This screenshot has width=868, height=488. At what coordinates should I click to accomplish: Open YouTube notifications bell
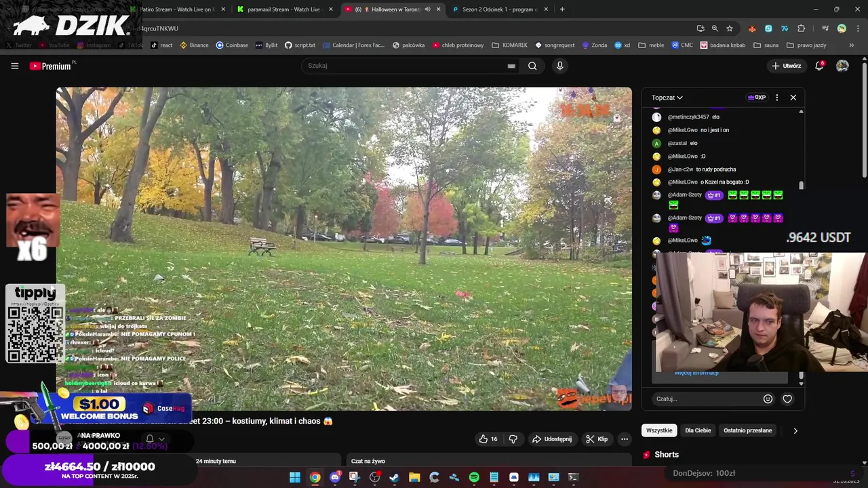point(819,66)
